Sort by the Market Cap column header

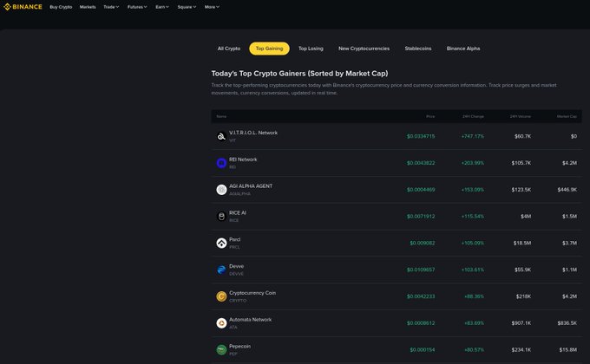coord(567,116)
